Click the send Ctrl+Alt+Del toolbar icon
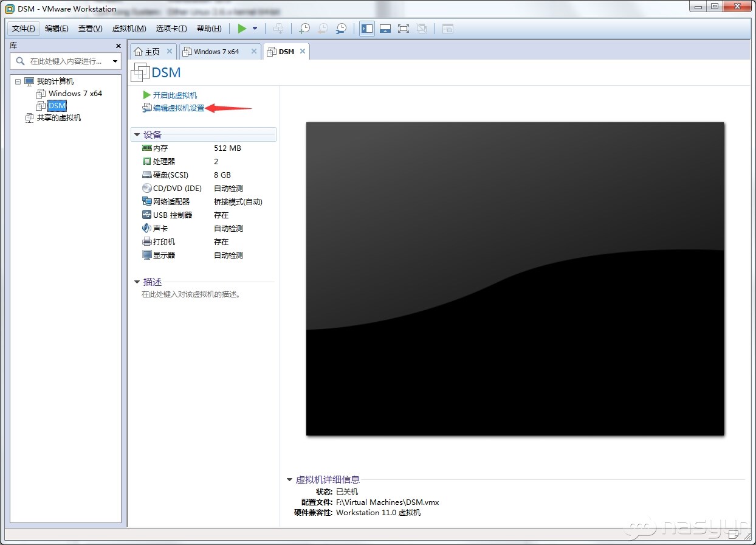Viewport: 756px width, 545px height. coord(278,29)
